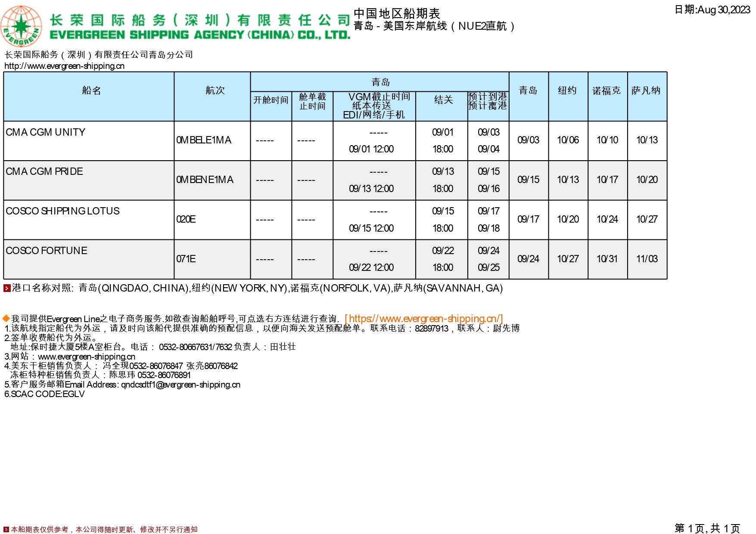Viewport: 756px width, 534px height.
Task: Click the qndcsdtf1 customer service email address
Action: [x=180, y=385]
